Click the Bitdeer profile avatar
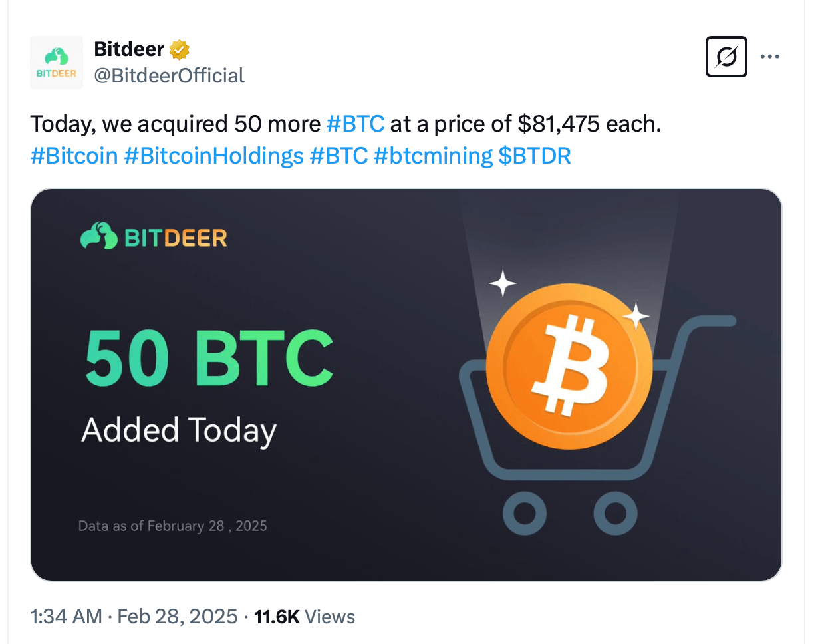Screen dimensions: 814x644 point(56,62)
